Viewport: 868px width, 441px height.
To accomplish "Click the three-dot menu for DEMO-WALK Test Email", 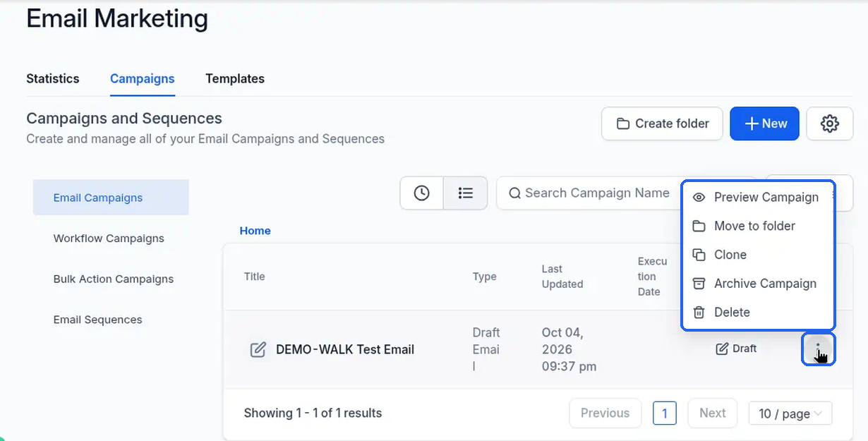I will click(x=818, y=349).
